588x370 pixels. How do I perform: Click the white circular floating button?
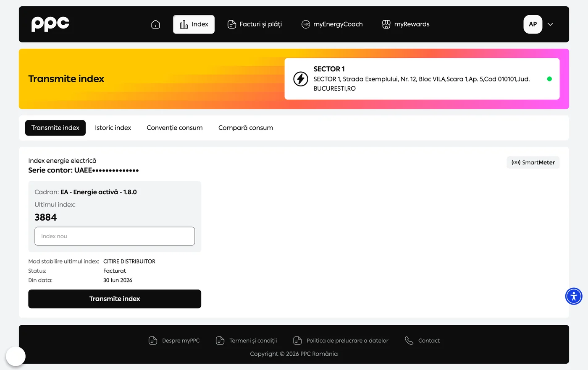point(16,356)
